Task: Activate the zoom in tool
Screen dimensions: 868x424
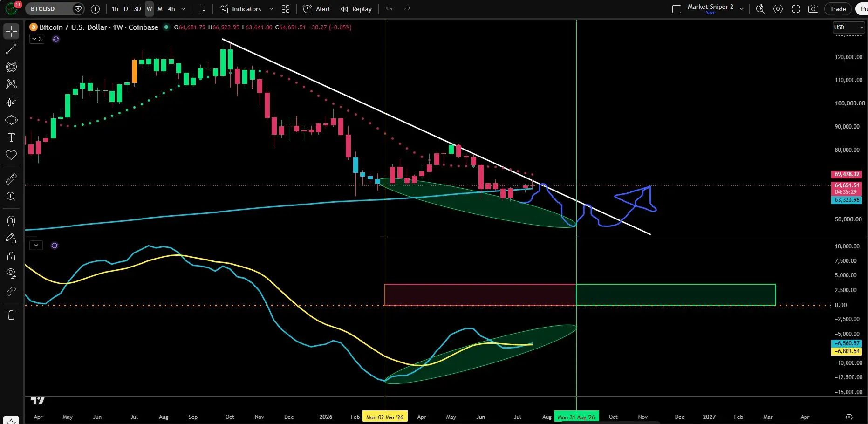Action: pyautogui.click(x=11, y=196)
